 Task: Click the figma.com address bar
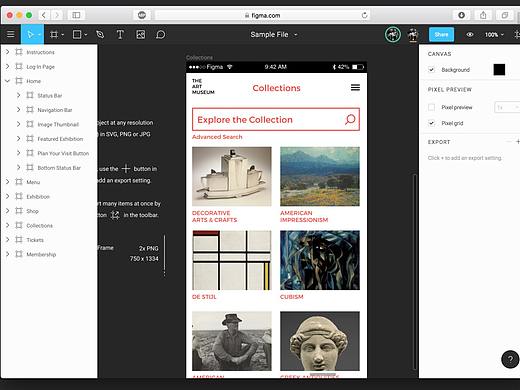point(262,15)
